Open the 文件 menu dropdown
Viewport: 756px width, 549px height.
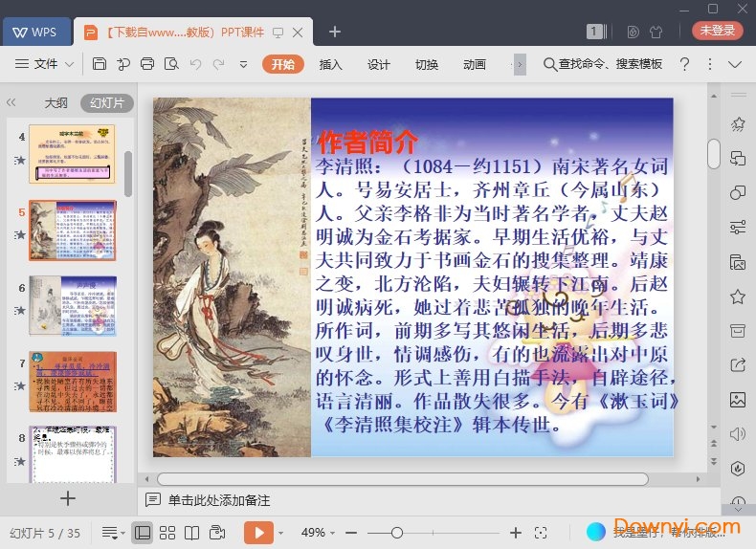pos(45,64)
